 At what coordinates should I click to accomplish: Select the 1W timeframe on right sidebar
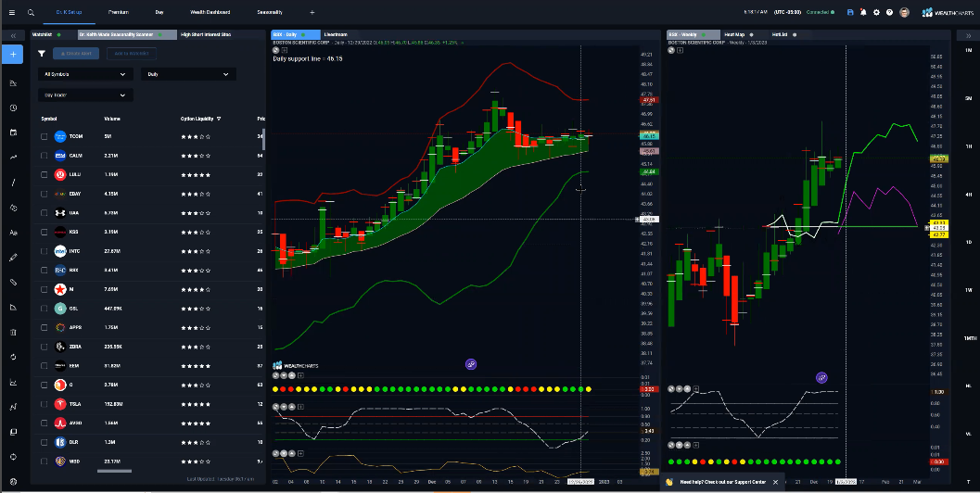[969, 290]
